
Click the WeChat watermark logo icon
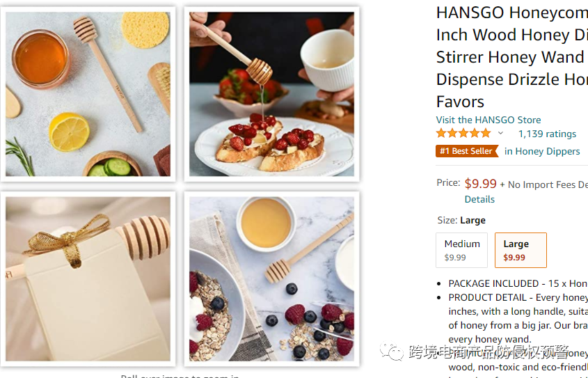pos(392,352)
